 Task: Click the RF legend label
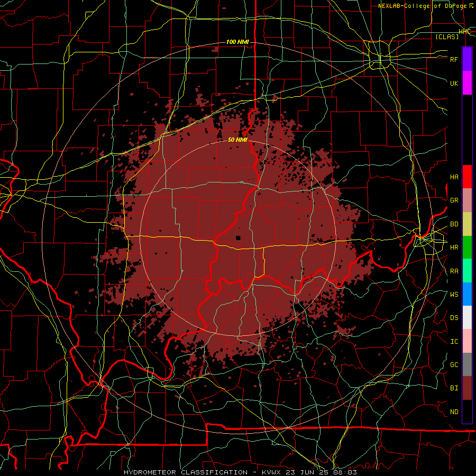coord(454,59)
